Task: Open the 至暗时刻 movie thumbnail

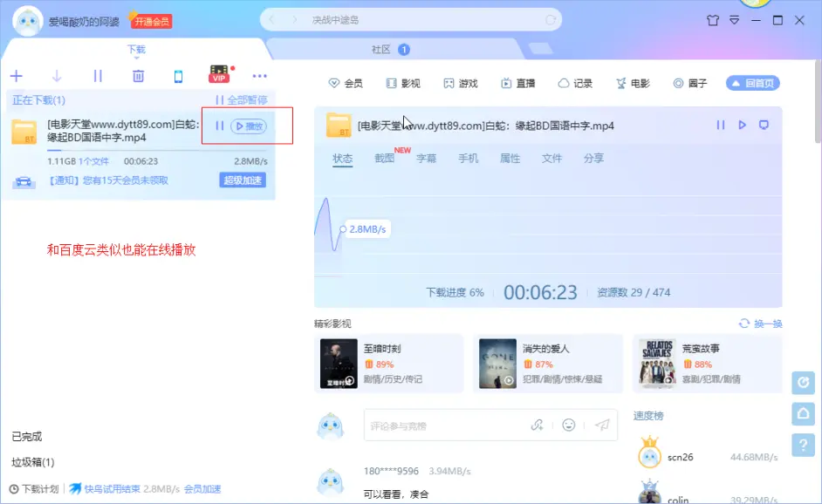Action: [x=339, y=364]
